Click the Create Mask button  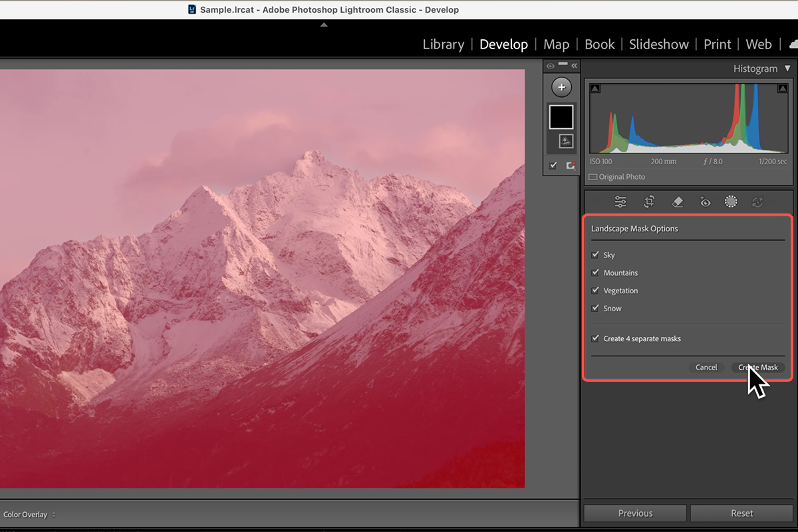757,367
